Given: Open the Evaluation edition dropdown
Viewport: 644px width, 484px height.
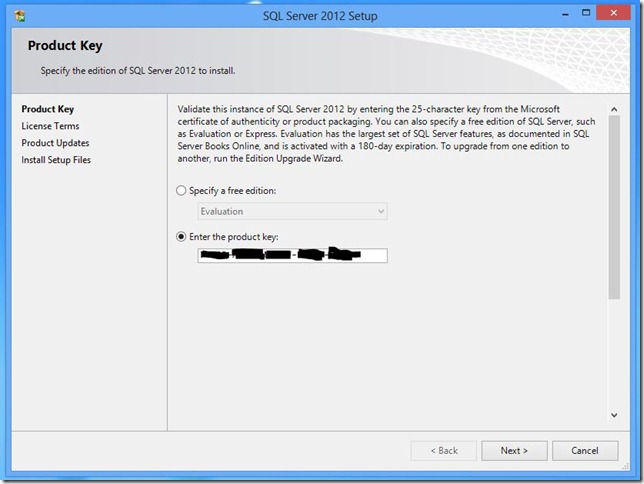Looking at the screenshot, I should [x=292, y=211].
